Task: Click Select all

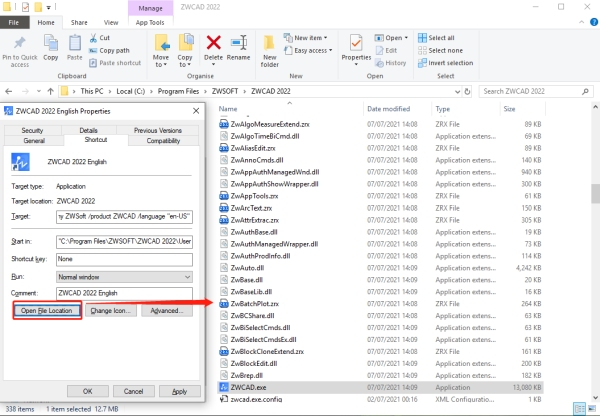Action: [436, 38]
